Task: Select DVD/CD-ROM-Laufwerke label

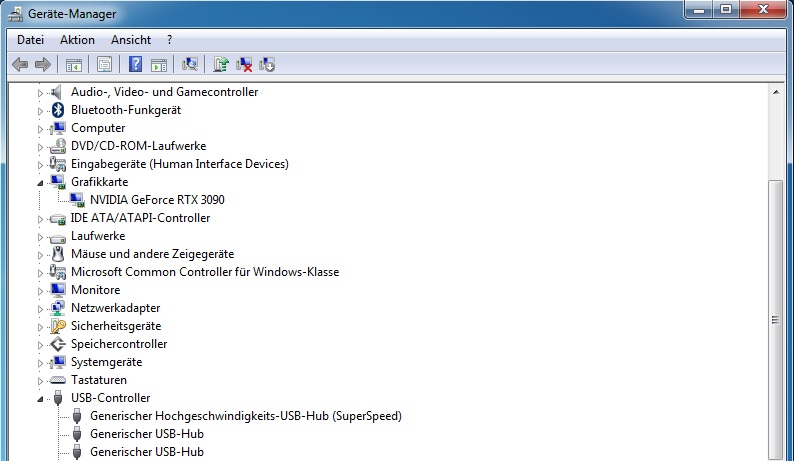Action: tap(138, 146)
